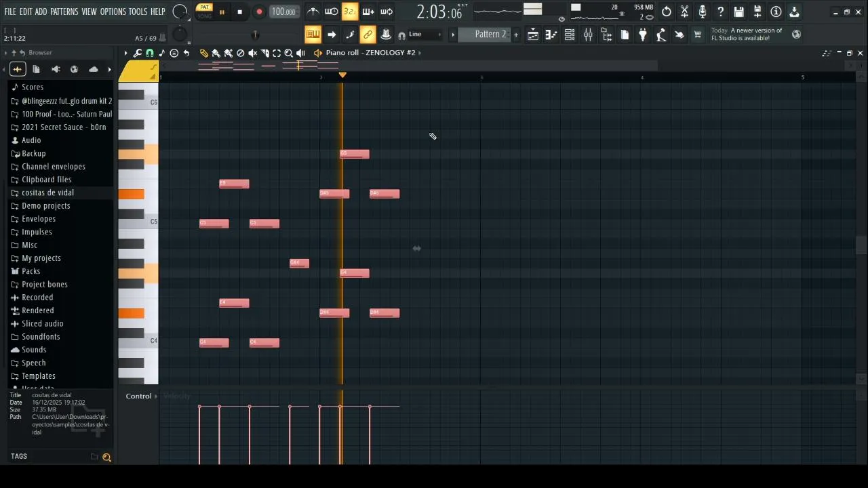Select the Draw pencil tool
The width and height of the screenshot is (868, 488).
pos(204,53)
